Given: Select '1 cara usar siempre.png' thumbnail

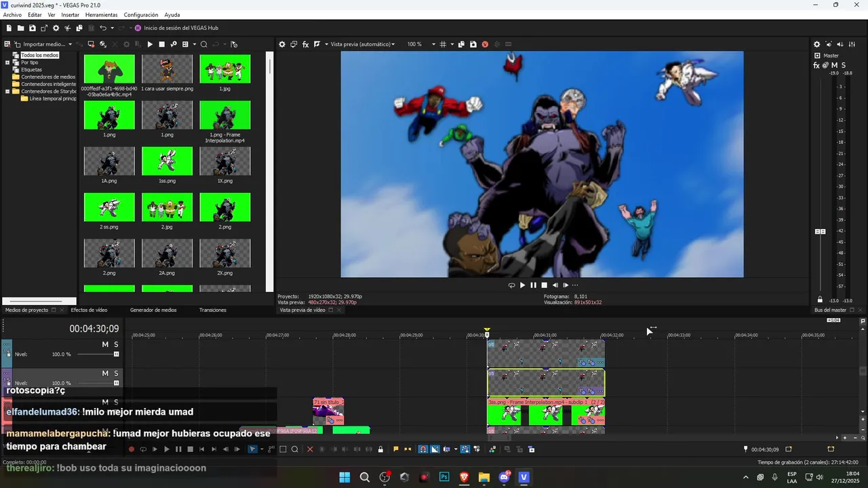Looking at the screenshot, I should pyautogui.click(x=167, y=69).
